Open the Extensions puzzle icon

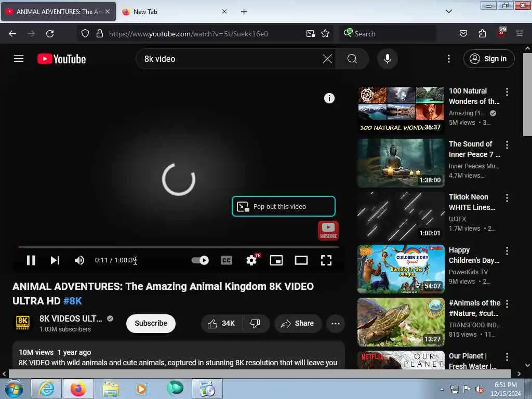pos(482,34)
